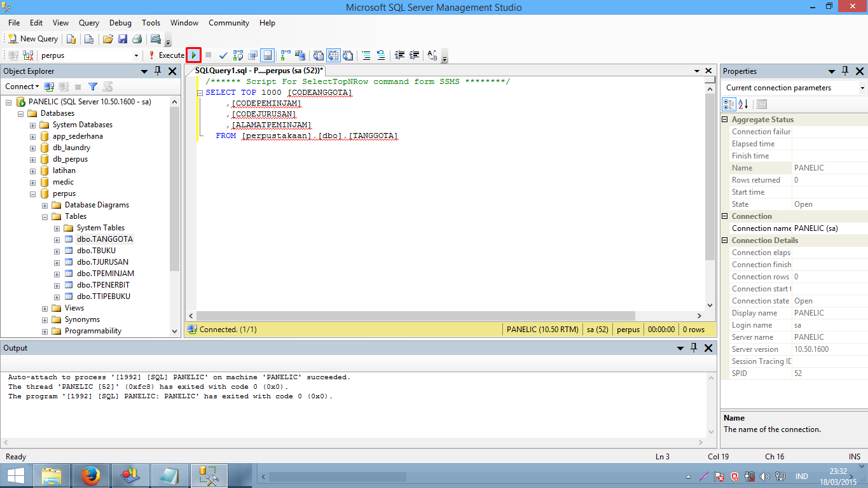Toggle auto-hide pin on Object Explorer
Viewport: 868px width, 488px height.
pyautogui.click(x=157, y=71)
